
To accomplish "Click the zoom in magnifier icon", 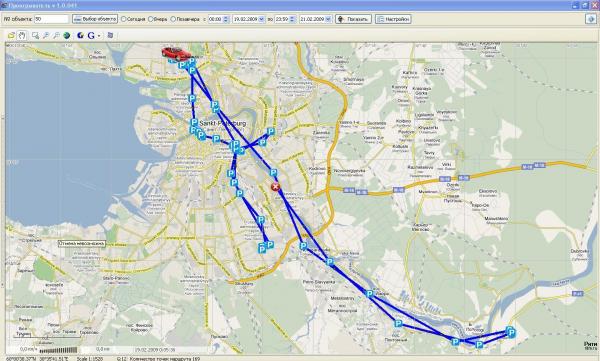I will pyautogui.click(x=46, y=35).
